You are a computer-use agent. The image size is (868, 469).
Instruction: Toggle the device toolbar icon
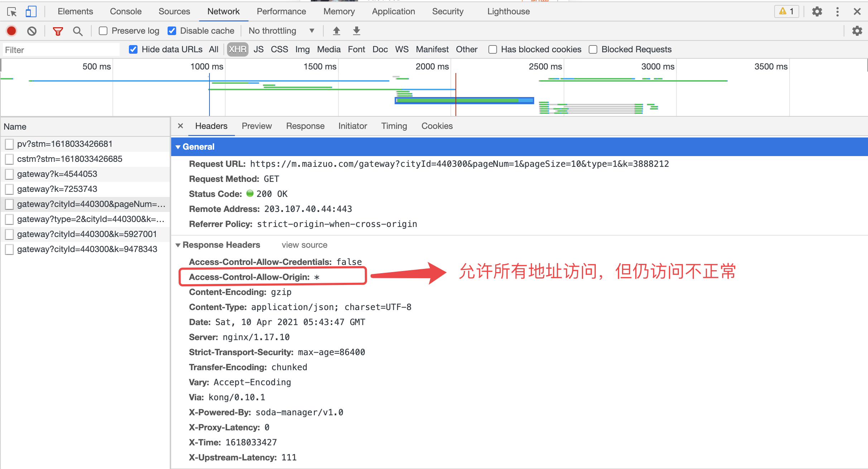[x=31, y=12]
